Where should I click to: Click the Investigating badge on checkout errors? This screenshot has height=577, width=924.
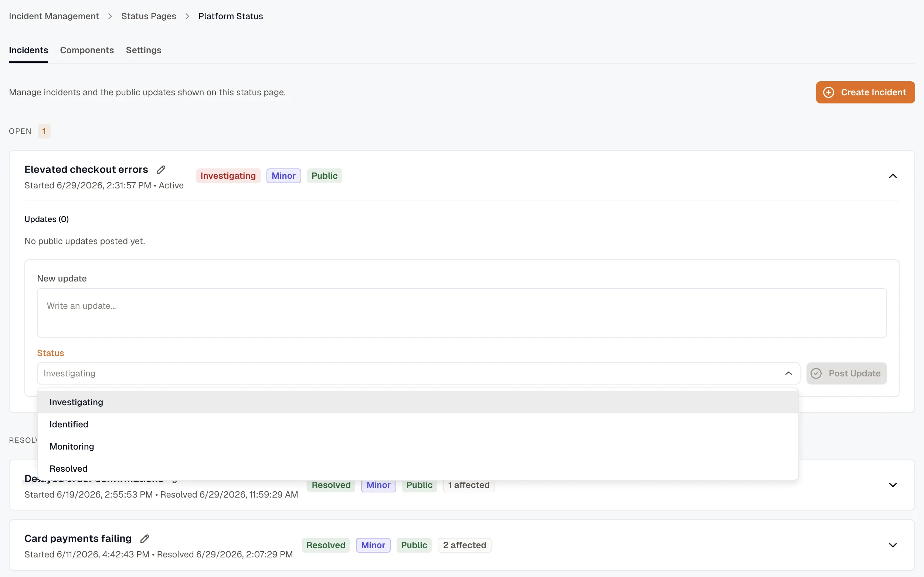[228, 176]
